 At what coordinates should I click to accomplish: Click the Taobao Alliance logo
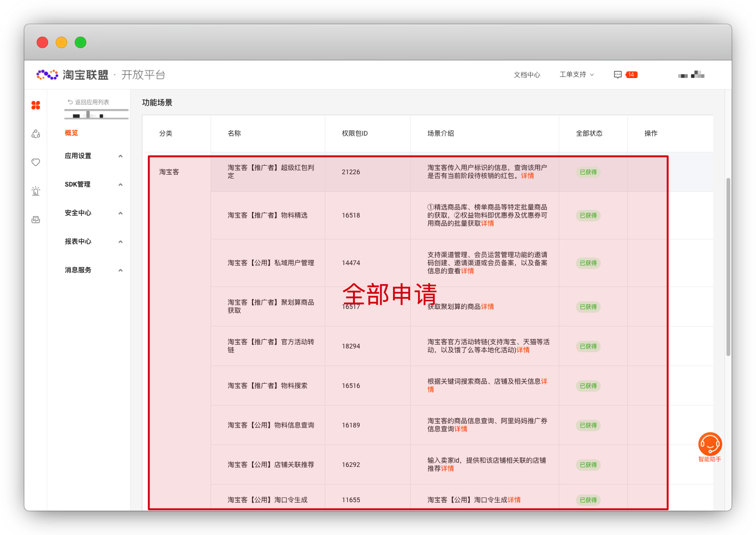tap(72, 75)
